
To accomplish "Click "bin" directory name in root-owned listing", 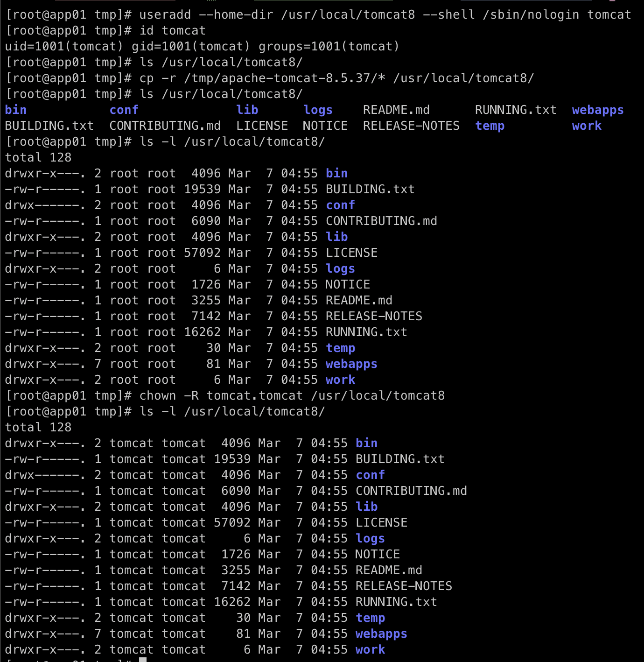I will click(337, 174).
